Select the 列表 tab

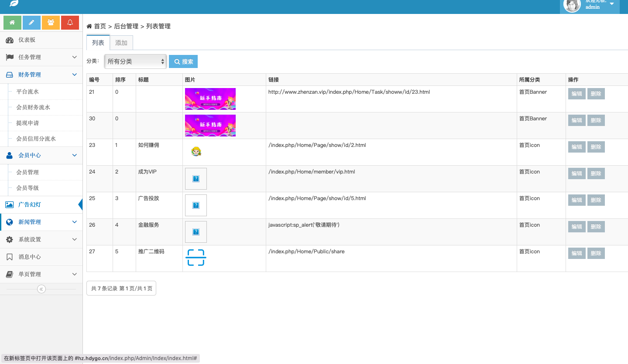pyautogui.click(x=98, y=43)
